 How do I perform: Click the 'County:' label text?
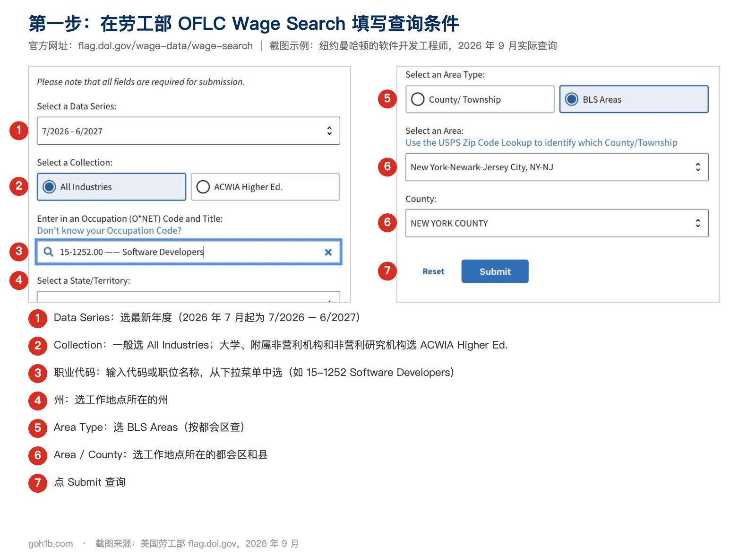[421, 199]
